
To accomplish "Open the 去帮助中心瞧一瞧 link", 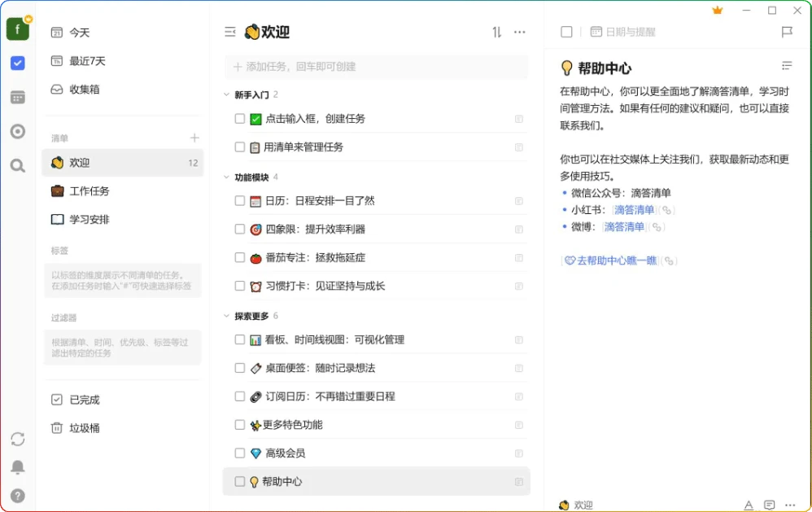I will coord(616,261).
